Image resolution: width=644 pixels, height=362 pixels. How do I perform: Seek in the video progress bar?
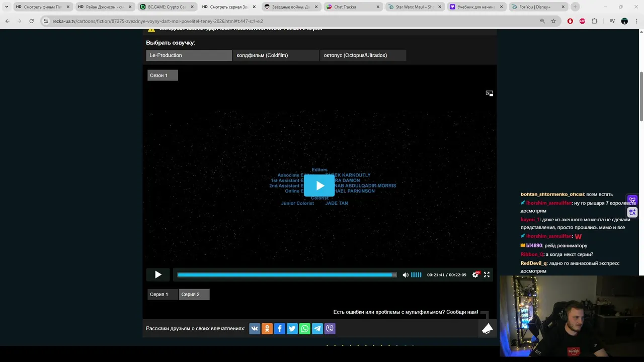287,275
